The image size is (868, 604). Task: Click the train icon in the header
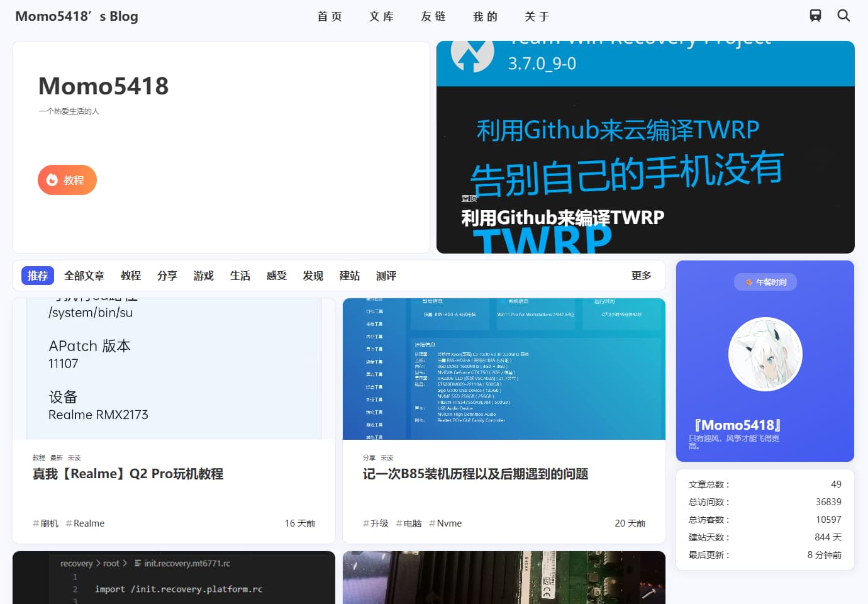tap(815, 16)
